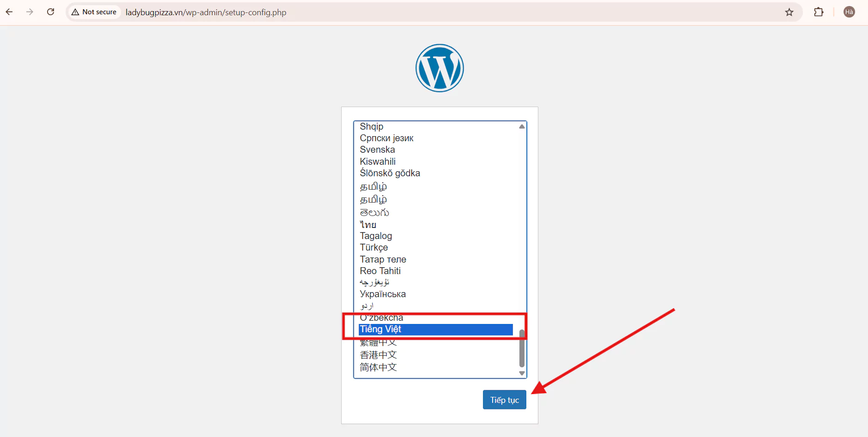This screenshot has height=437, width=868.
Task: Select Татар теле language
Action: pyautogui.click(x=436, y=259)
